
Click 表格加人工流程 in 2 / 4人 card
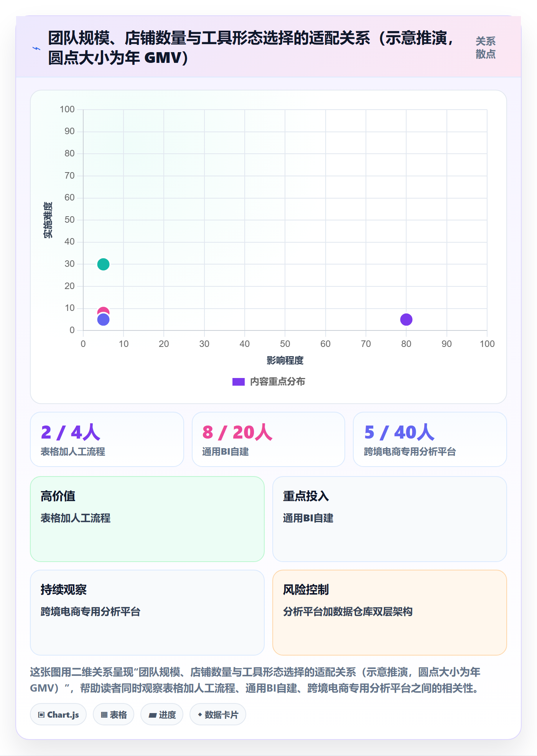(x=73, y=452)
